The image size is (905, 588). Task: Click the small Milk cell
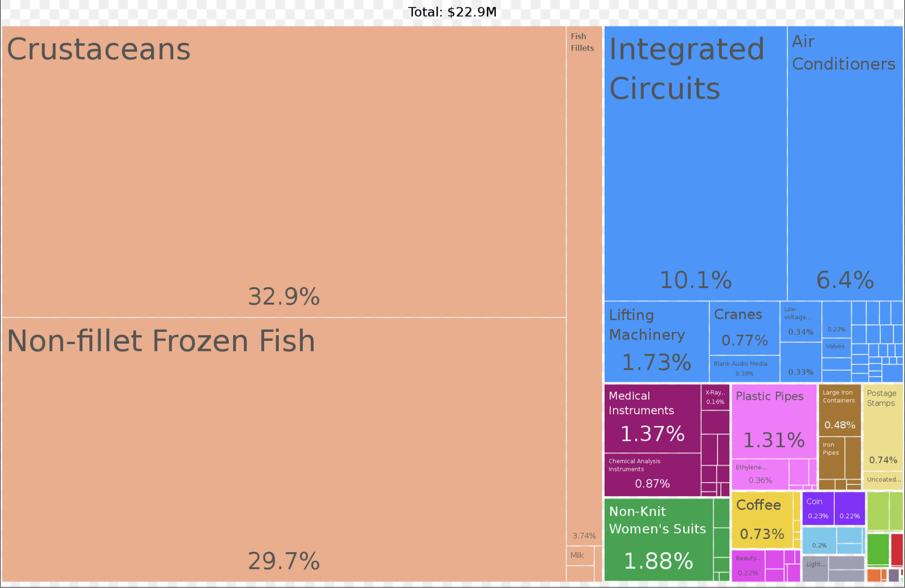pos(580,556)
